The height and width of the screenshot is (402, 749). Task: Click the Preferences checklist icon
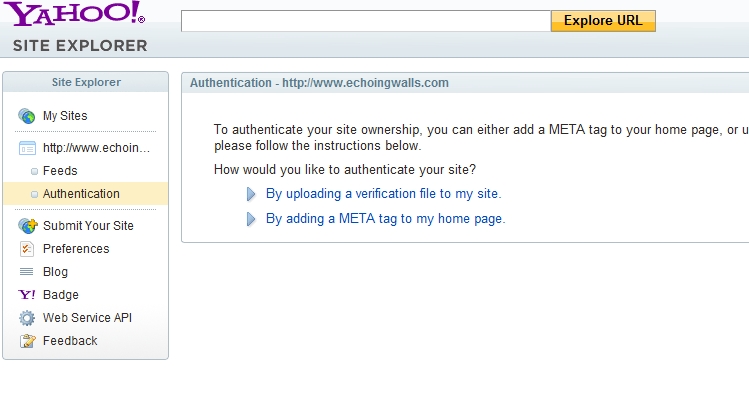coord(27,249)
